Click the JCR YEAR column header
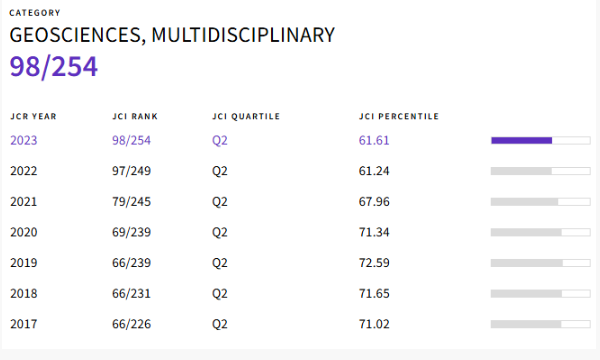 click(x=33, y=116)
